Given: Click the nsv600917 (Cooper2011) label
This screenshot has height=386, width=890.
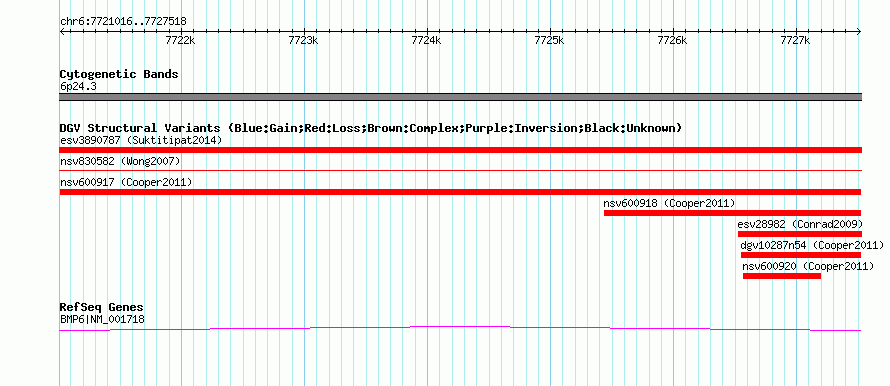Looking at the screenshot, I should tap(126, 182).
